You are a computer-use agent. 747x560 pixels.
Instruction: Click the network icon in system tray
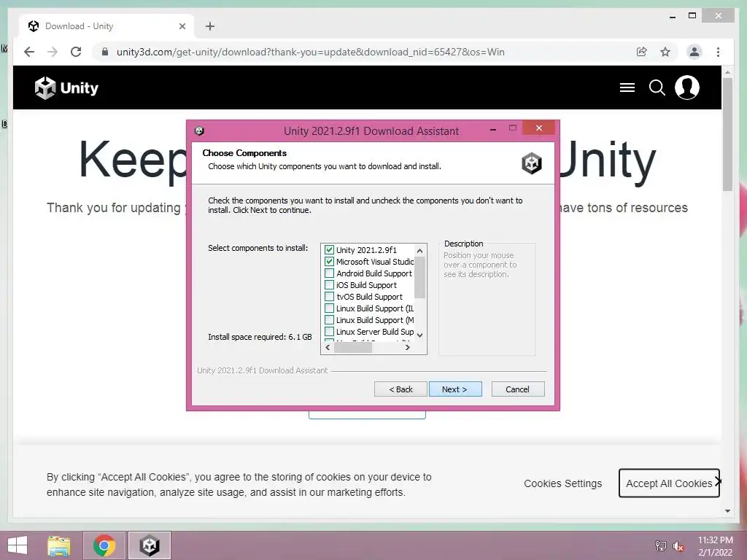(x=661, y=545)
